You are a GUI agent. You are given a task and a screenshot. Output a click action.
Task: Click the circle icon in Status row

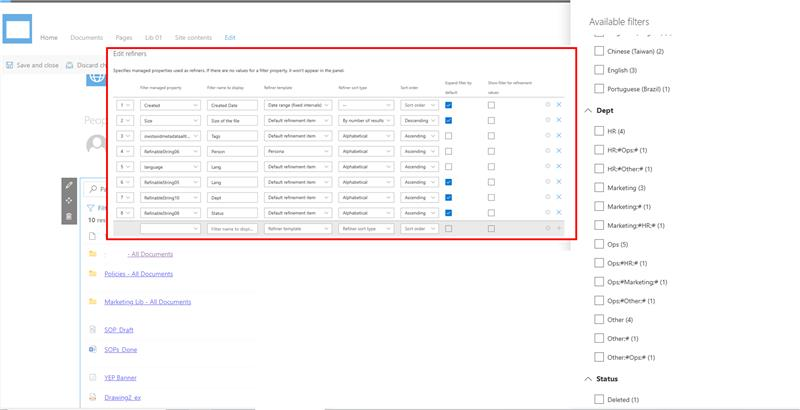pos(547,212)
